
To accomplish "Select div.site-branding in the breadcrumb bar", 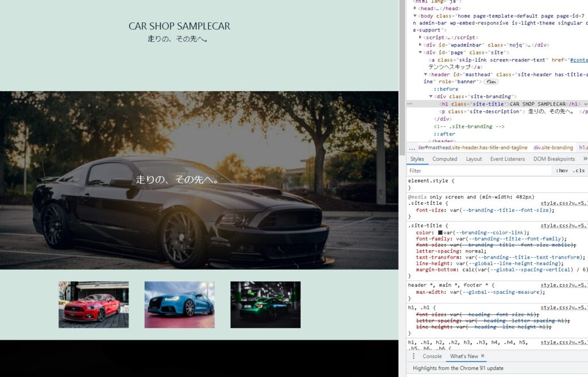I will (553, 147).
